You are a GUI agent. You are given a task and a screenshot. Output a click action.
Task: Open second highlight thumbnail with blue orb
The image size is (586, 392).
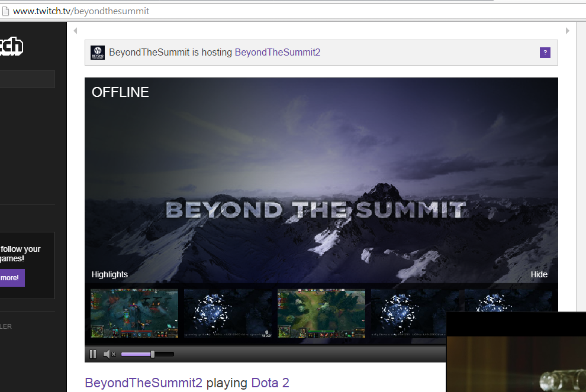coord(228,313)
